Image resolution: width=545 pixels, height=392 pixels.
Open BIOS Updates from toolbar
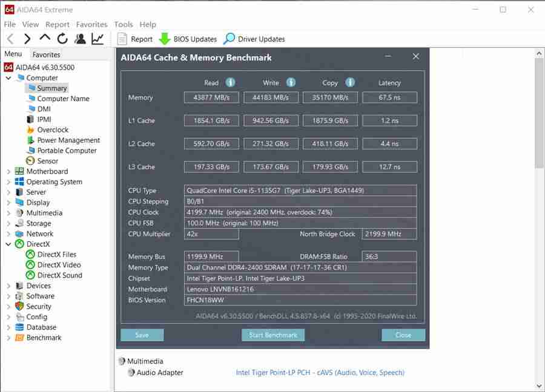(x=188, y=39)
